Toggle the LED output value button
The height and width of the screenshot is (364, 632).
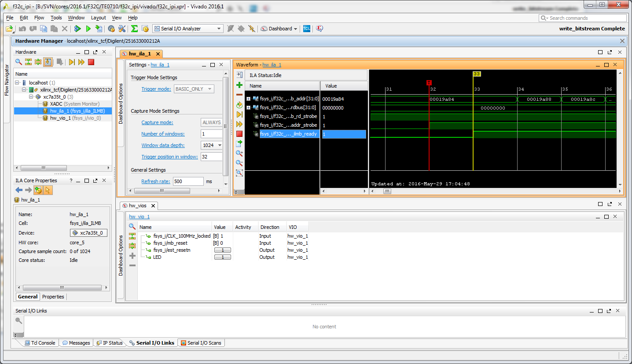coord(223,257)
